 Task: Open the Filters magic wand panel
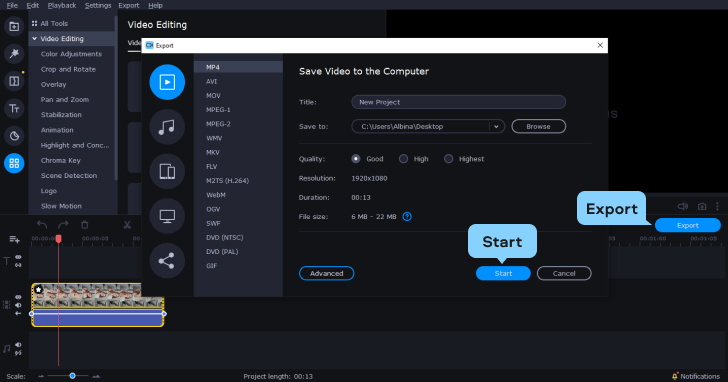(x=14, y=54)
